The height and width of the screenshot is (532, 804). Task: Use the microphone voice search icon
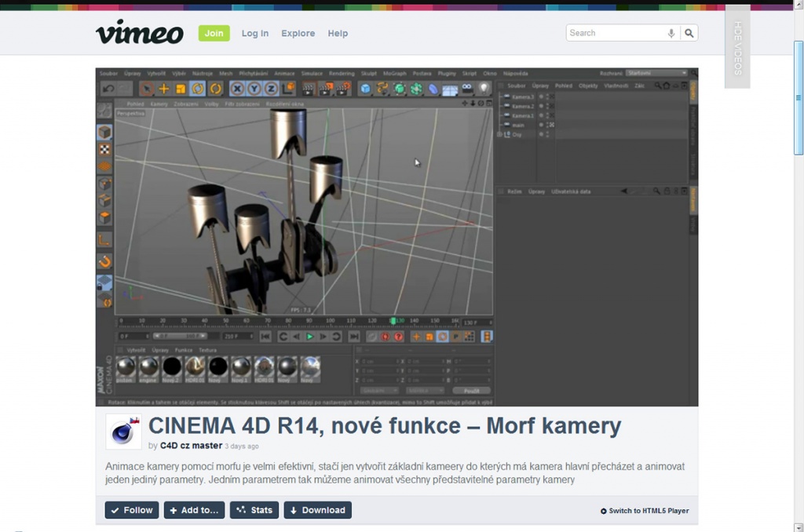pyautogui.click(x=671, y=33)
